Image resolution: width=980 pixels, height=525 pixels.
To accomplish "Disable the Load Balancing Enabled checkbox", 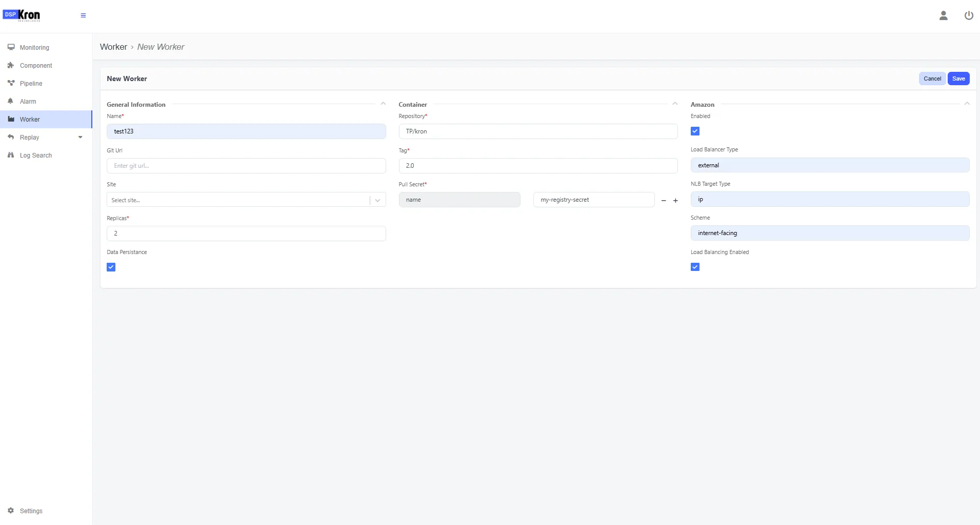I will click(x=695, y=267).
